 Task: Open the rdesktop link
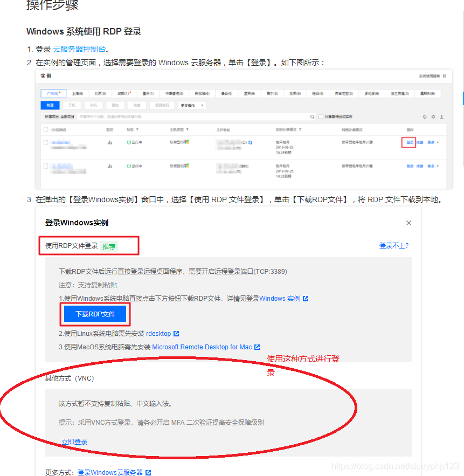(x=158, y=334)
